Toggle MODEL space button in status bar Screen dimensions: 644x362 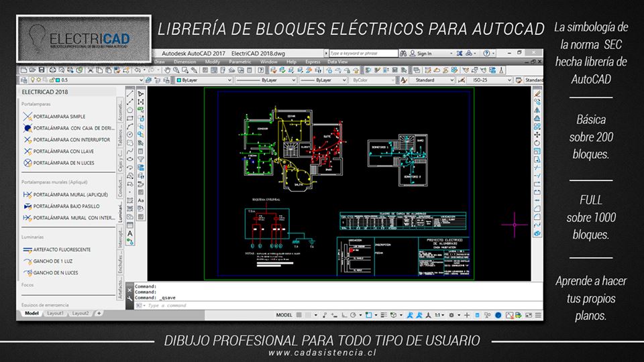coord(284,315)
